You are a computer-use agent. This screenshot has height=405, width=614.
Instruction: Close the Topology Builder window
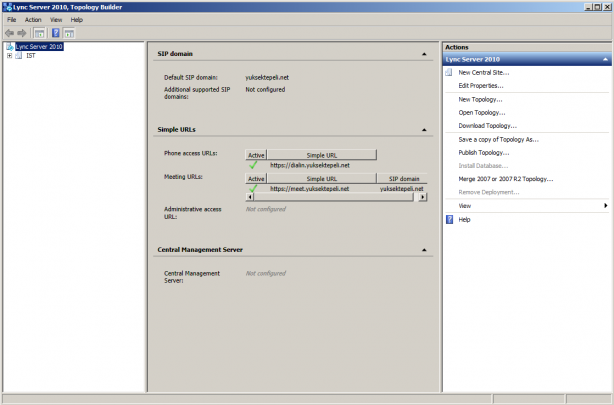[607, 7]
